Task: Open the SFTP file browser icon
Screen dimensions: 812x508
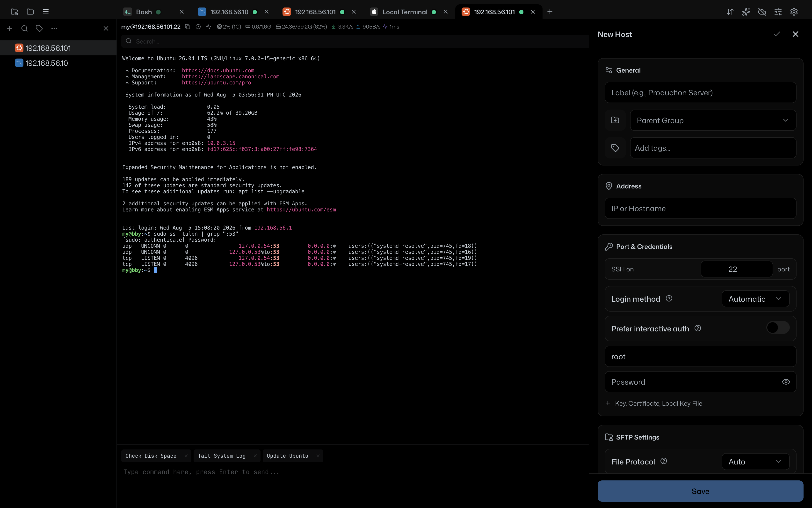Action: tap(14, 12)
